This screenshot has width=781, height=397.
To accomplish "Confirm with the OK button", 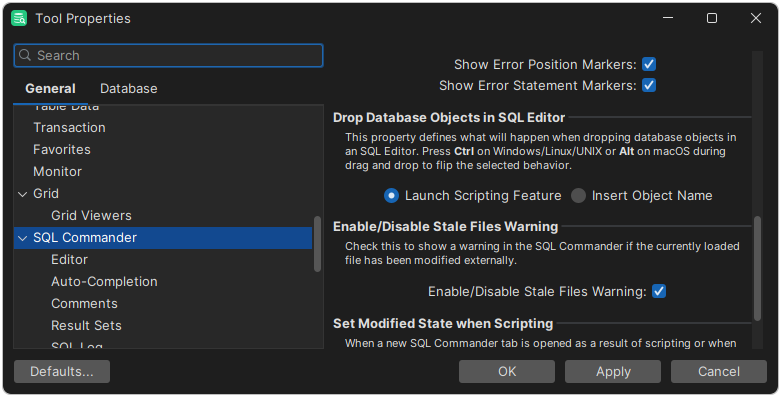I will pyautogui.click(x=507, y=372).
